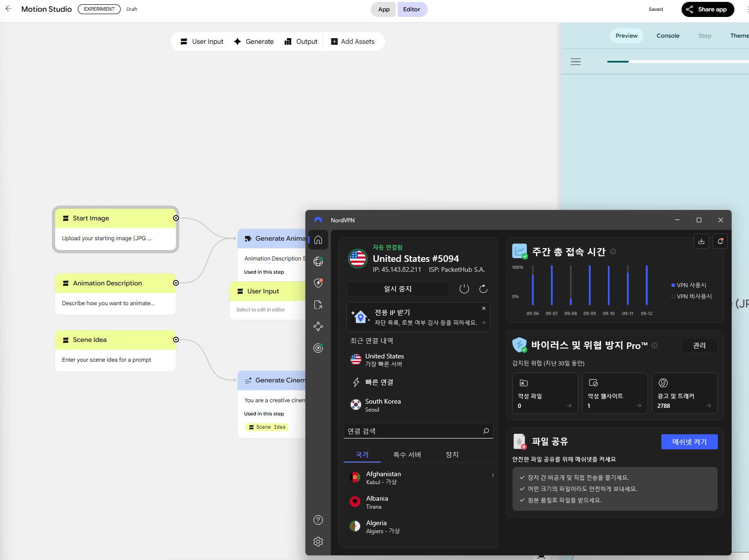749x560 pixels.
Task: Select the 장치 devices tab
Action: pyautogui.click(x=452, y=454)
